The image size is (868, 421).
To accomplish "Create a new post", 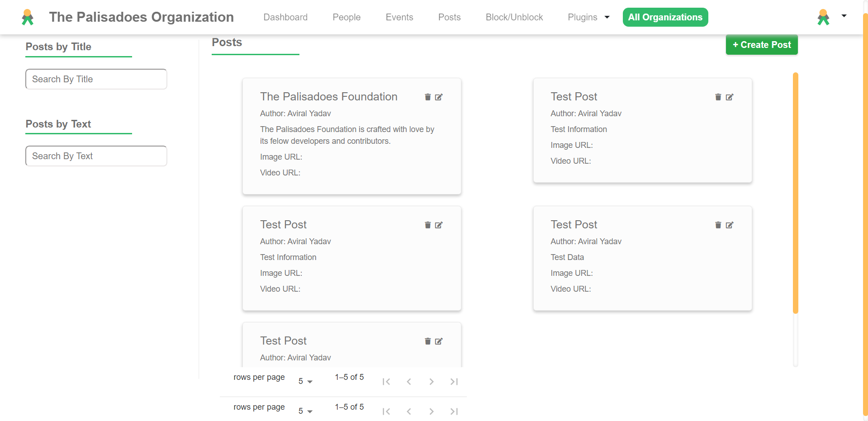I will pyautogui.click(x=761, y=45).
